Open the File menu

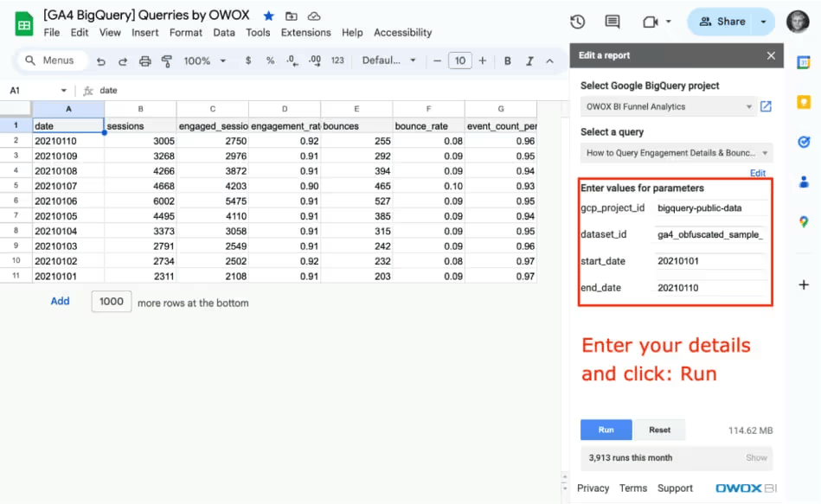click(x=51, y=33)
